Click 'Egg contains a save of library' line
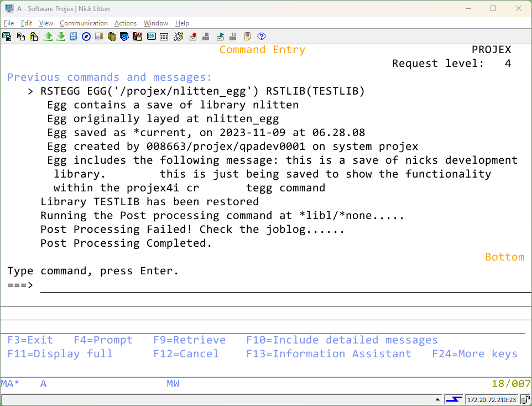Image resolution: width=532 pixels, height=406 pixels. [173, 105]
